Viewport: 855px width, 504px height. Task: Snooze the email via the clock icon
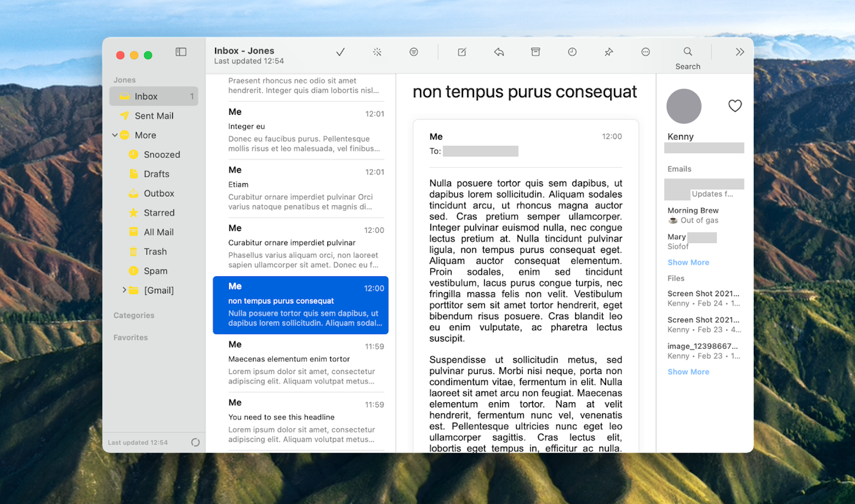(x=572, y=51)
